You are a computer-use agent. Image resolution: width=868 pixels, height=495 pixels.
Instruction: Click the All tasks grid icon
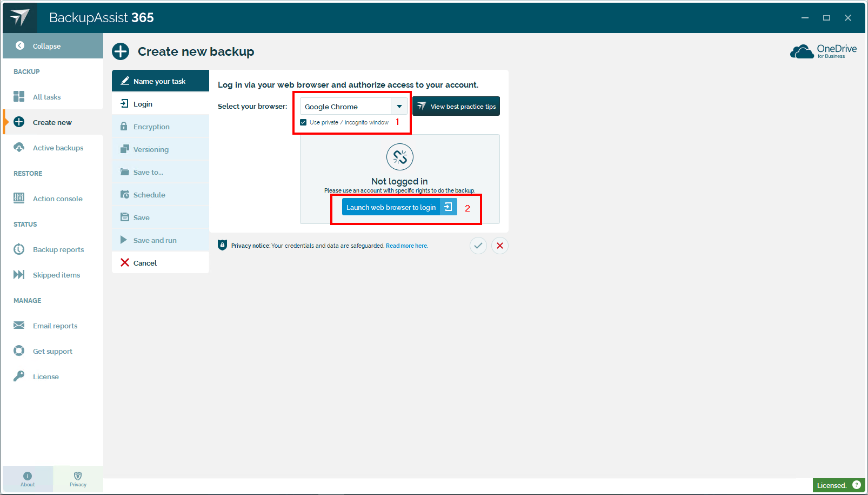coord(19,96)
